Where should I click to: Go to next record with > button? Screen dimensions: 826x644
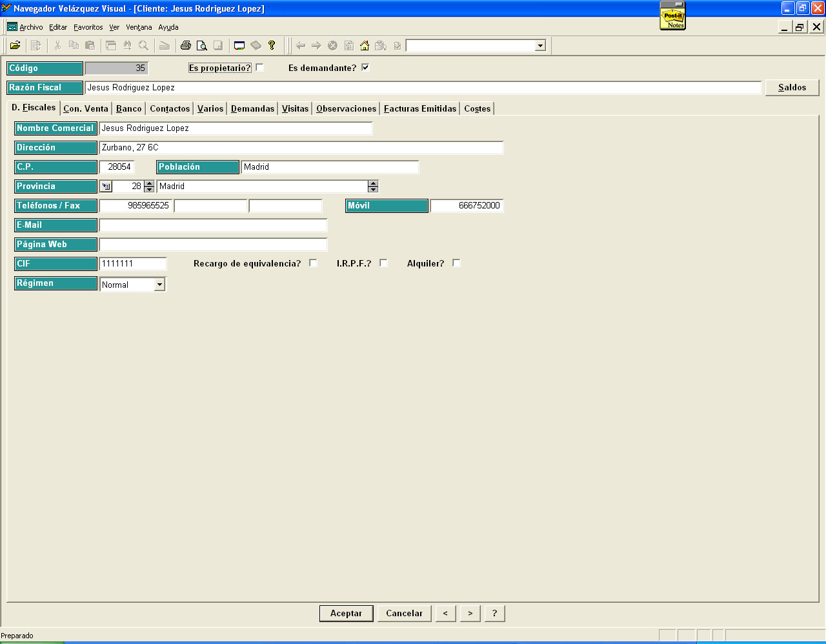[470, 613]
